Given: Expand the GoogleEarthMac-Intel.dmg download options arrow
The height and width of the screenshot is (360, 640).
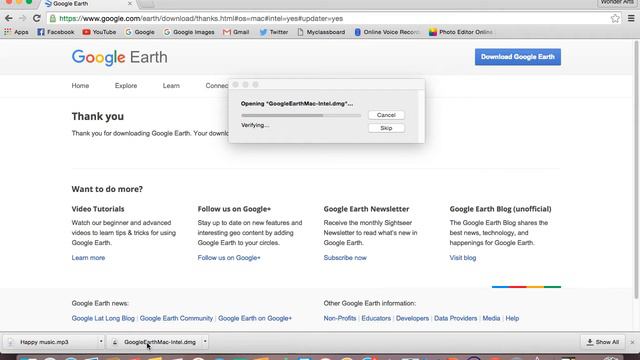Looking at the screenshot, I should point(205,342).
